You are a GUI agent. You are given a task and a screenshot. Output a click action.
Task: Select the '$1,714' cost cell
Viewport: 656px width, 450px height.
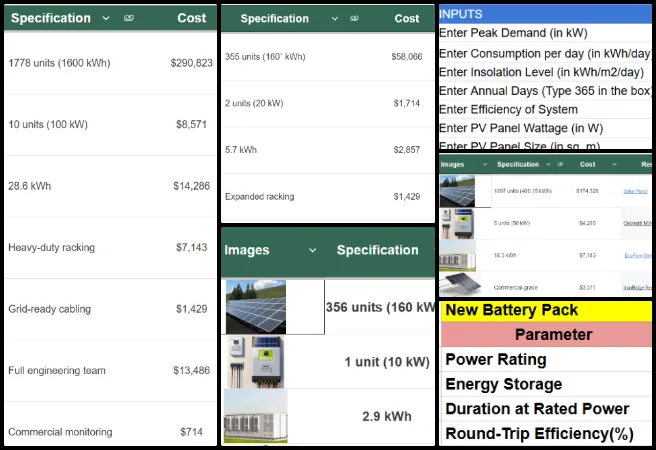(407, 103)
